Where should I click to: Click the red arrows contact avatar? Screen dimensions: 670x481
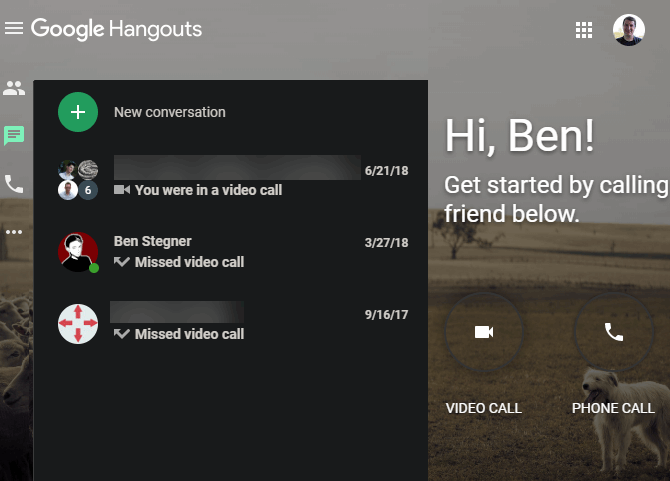click(78, 324)
